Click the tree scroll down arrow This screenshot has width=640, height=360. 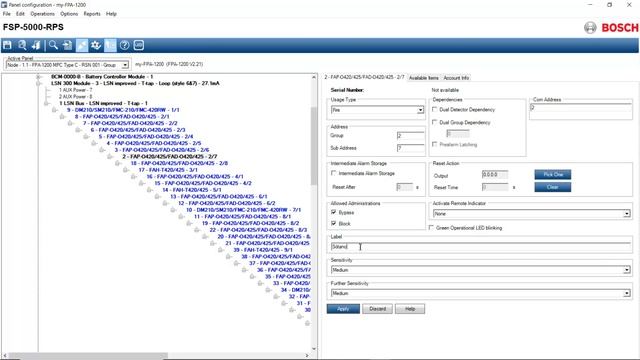click(314, 349)
